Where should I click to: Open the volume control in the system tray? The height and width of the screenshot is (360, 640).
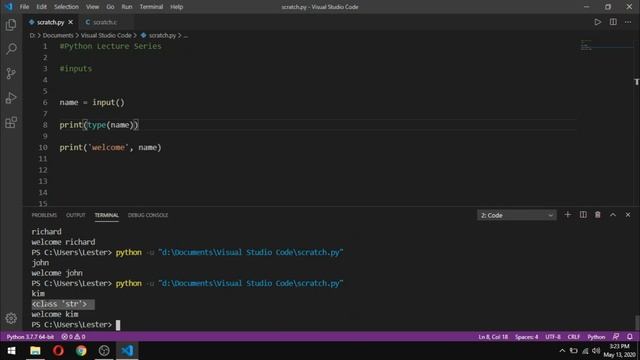(x=596, y=351)
